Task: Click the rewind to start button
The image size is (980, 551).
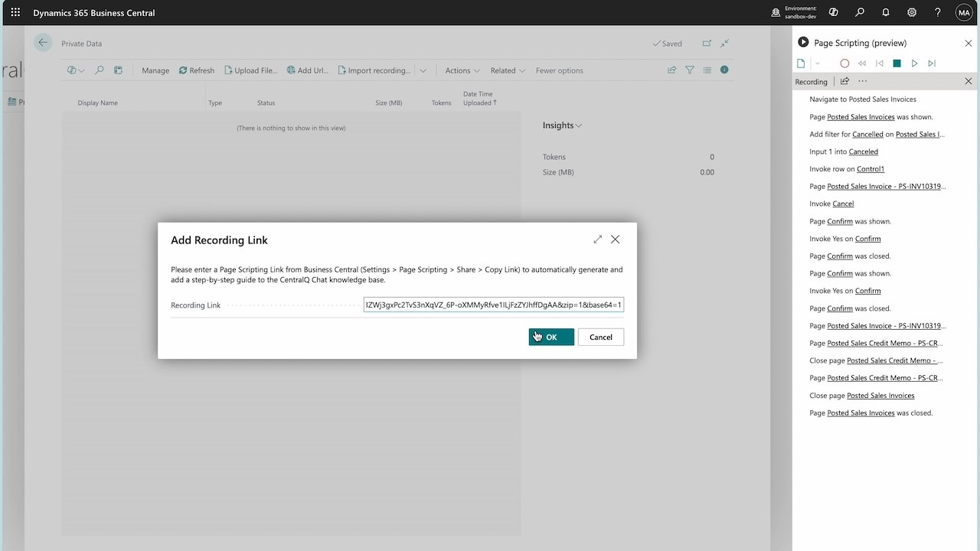Action: point(862,64)
